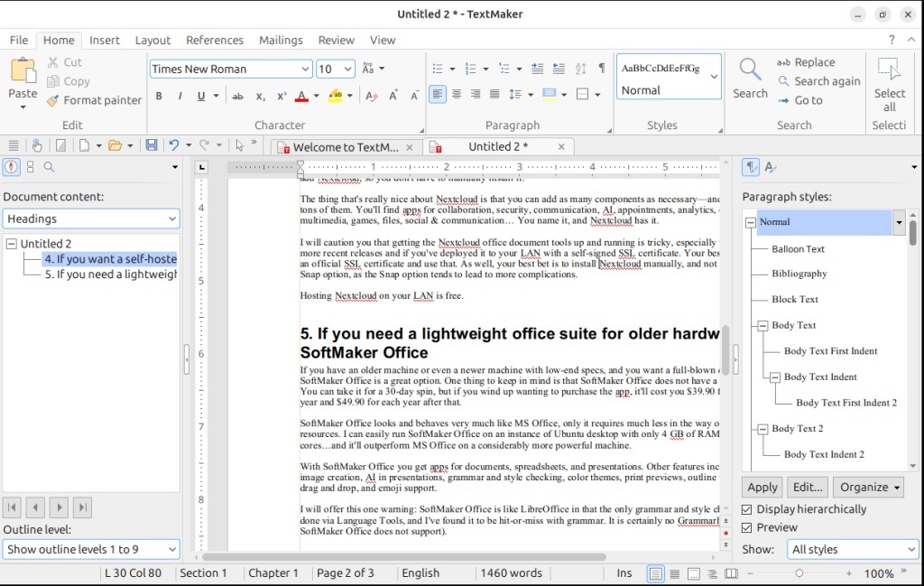This screenshot has height=586, width=924.
Task: Expand the Styles gallery dropdown
Action: [x=714, y=77]
